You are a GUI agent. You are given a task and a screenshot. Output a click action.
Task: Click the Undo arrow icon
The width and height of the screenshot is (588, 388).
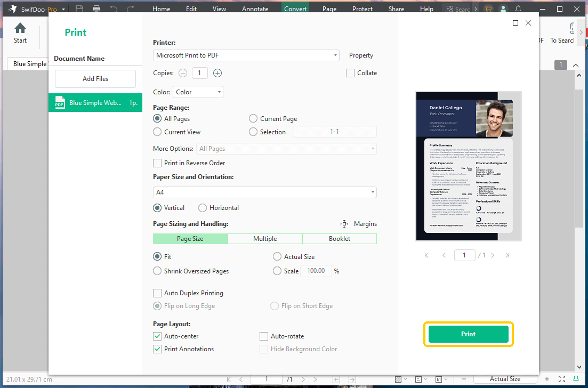[x=114, y=8]
